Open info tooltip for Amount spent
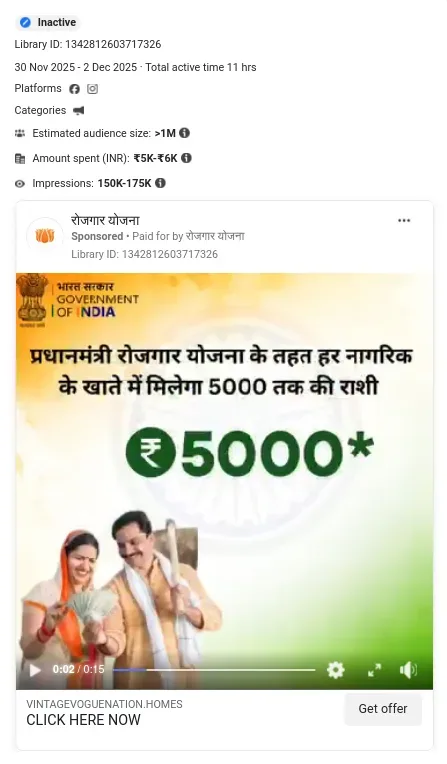 pos(186,158)
